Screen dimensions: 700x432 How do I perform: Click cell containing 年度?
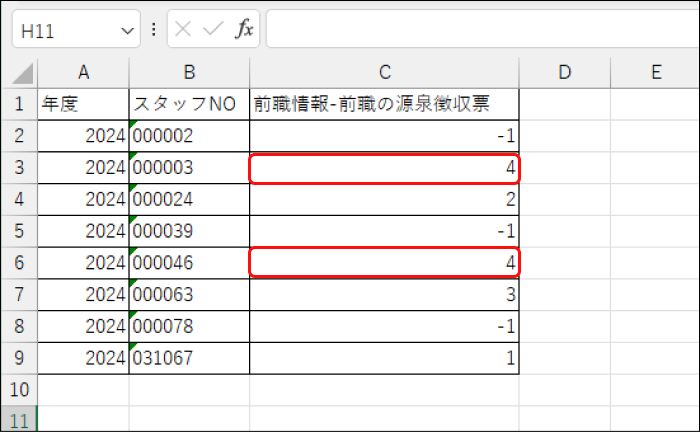[x=83, y=104]
